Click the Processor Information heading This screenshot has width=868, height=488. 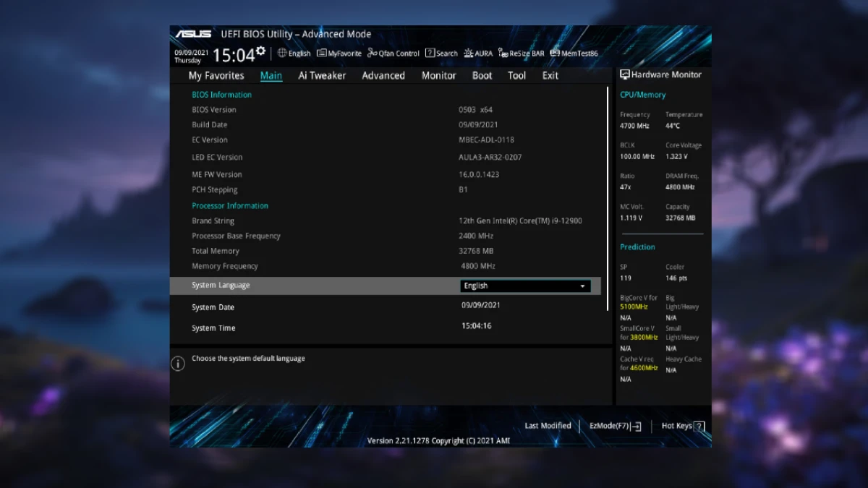tap(230, 206)
